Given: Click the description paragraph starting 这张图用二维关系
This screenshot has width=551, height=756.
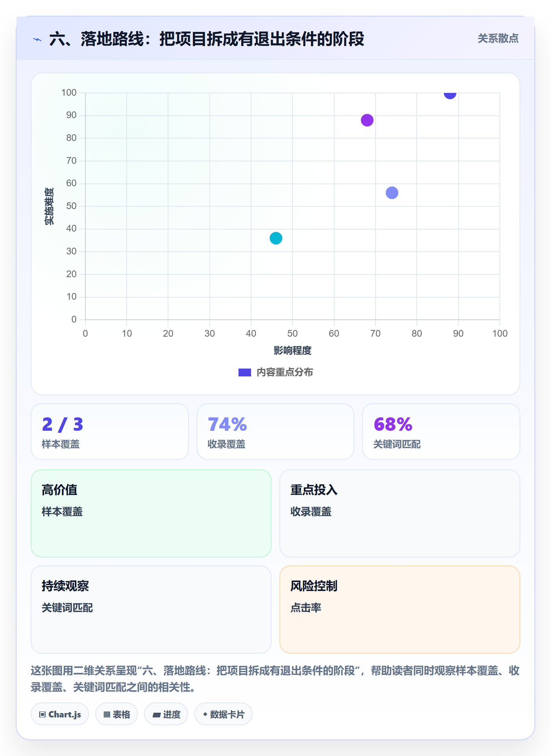Looking at the screenshot, I should 275,679.
